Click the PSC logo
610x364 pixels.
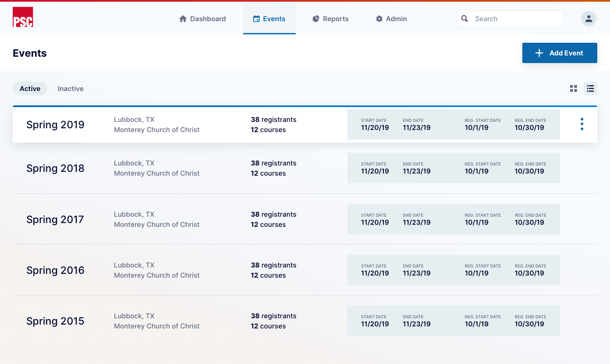click(23, 17)
